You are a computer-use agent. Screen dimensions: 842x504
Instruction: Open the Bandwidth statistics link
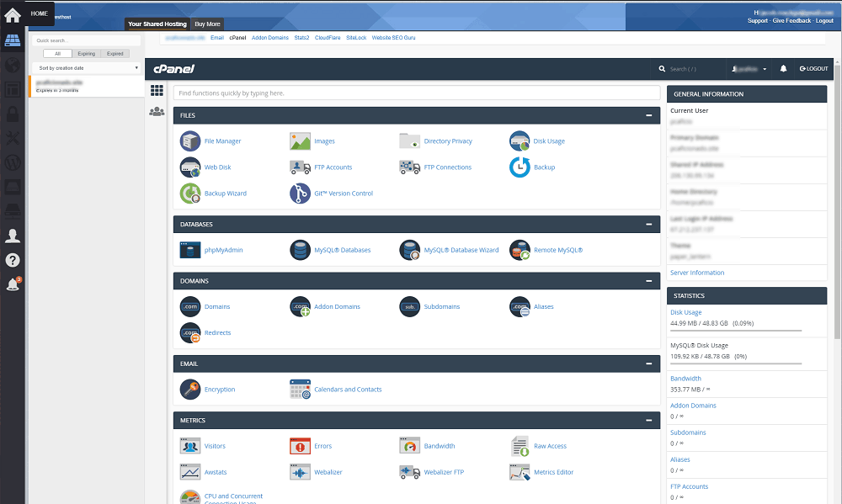tap(685, 379)
